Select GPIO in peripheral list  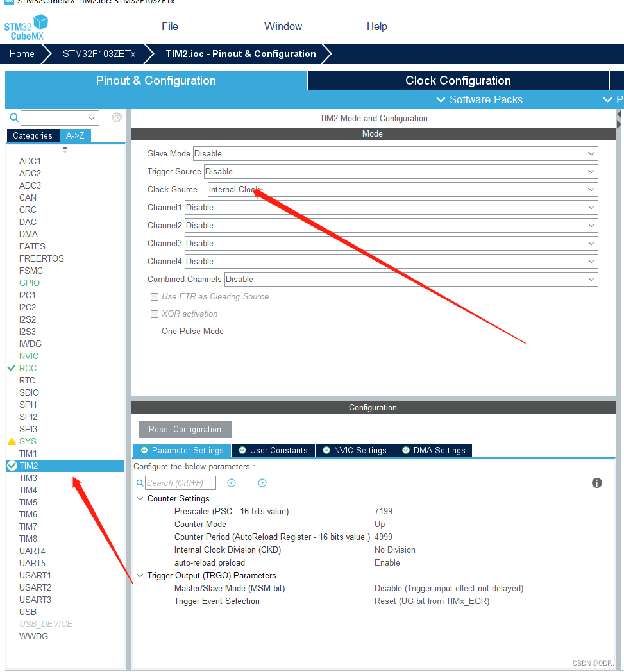point(29,283)
